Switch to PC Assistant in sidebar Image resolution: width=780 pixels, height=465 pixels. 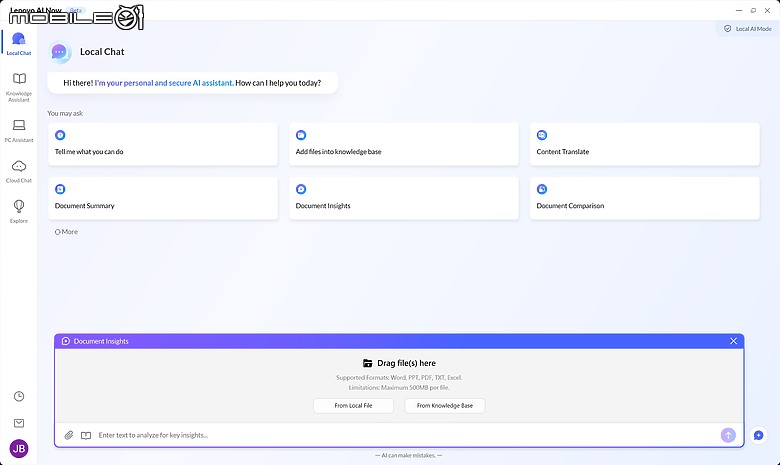pyautogui.click(x=19, y=131)
